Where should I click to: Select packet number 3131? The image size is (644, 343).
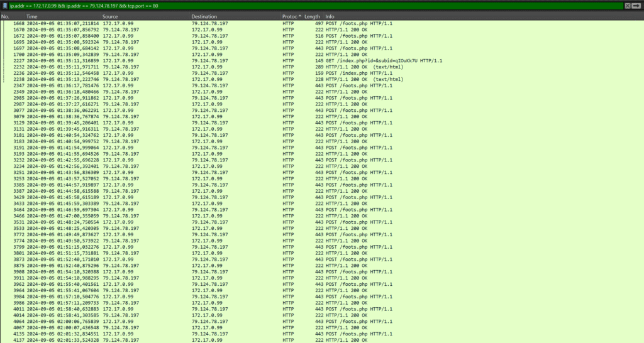click(x=322, y=129)
